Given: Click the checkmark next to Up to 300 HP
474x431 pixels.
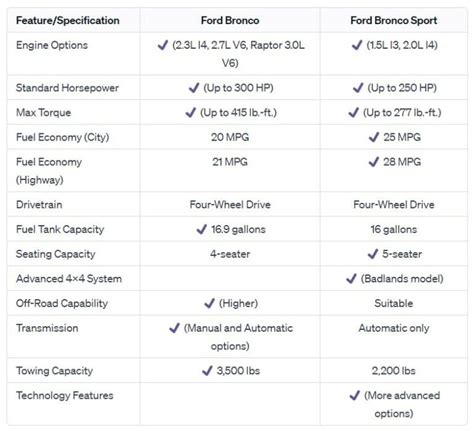Looking at the screenshot, I should click(x=194, y=88).
